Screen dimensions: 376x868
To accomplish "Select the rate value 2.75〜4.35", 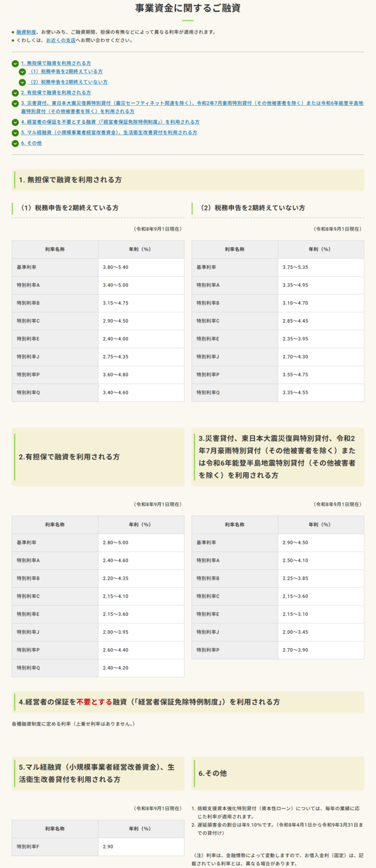I will 116,357.
